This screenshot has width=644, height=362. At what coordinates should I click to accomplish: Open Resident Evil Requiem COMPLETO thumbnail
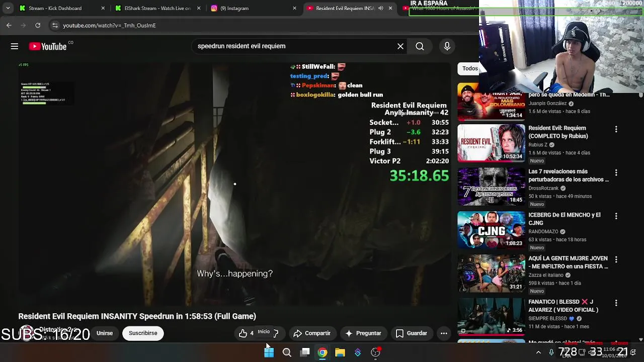point(491,143)
